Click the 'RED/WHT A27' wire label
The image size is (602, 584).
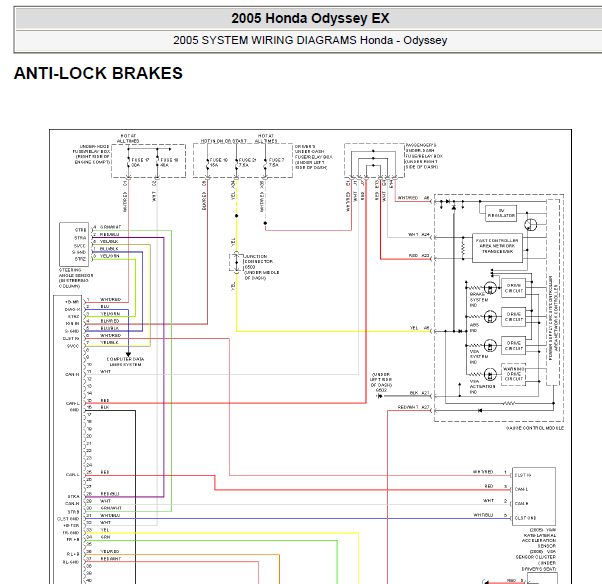click(x=413, y=407)
